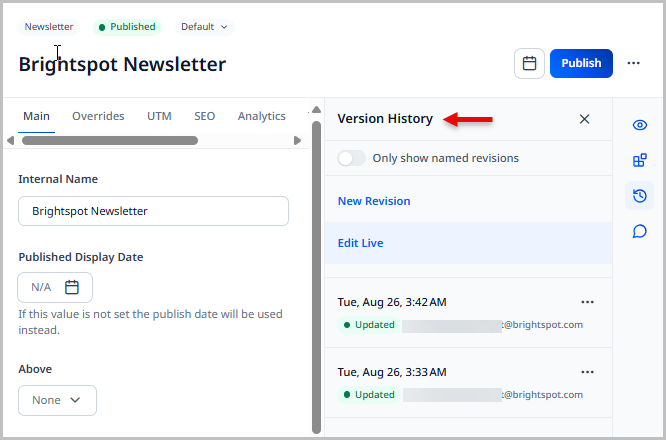This screenshot has width=666, height=440.
Task: Click the Newsletter type badge
Action: (x=49, y=27)
